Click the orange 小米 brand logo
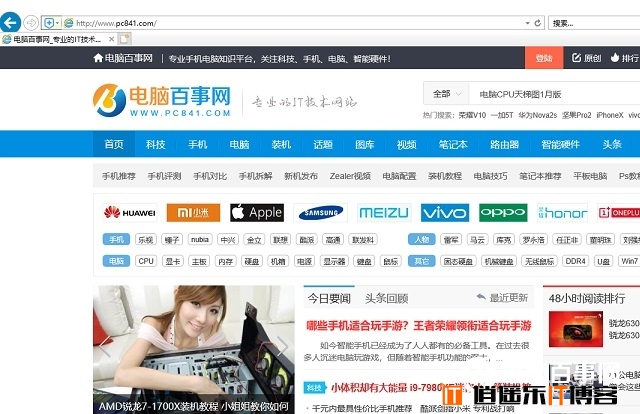 coord(193,213)
